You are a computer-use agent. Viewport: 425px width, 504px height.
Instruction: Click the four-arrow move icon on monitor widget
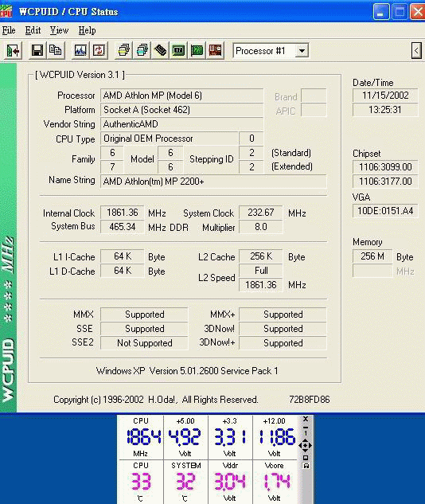pos(305,446)
